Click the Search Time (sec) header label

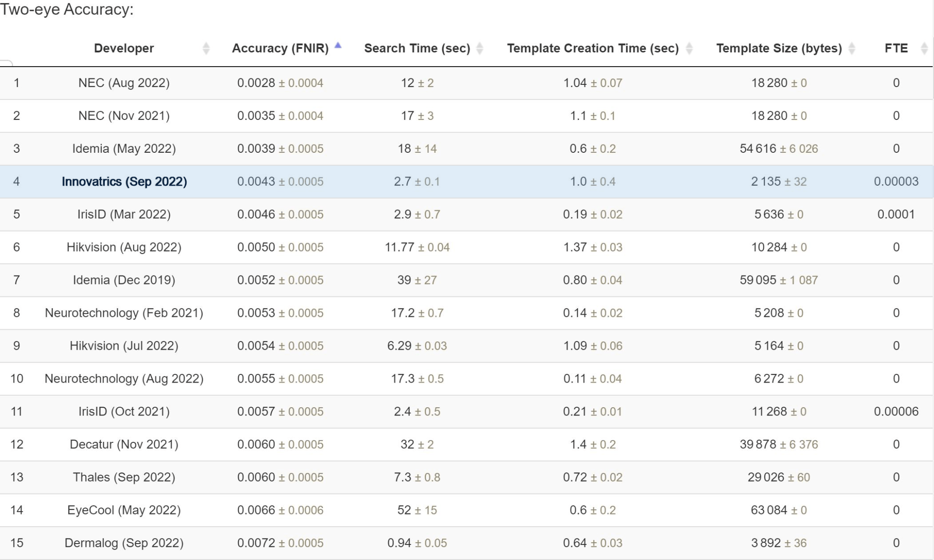pos(417,48)
